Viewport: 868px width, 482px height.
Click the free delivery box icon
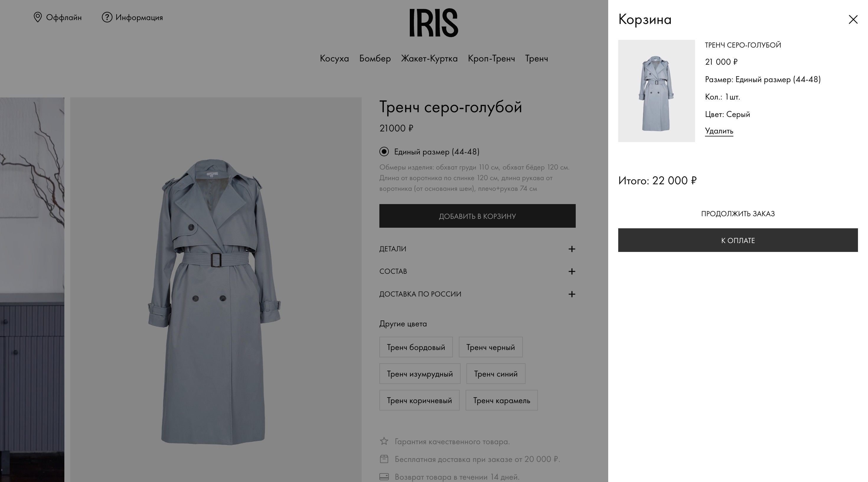point(384,459)
